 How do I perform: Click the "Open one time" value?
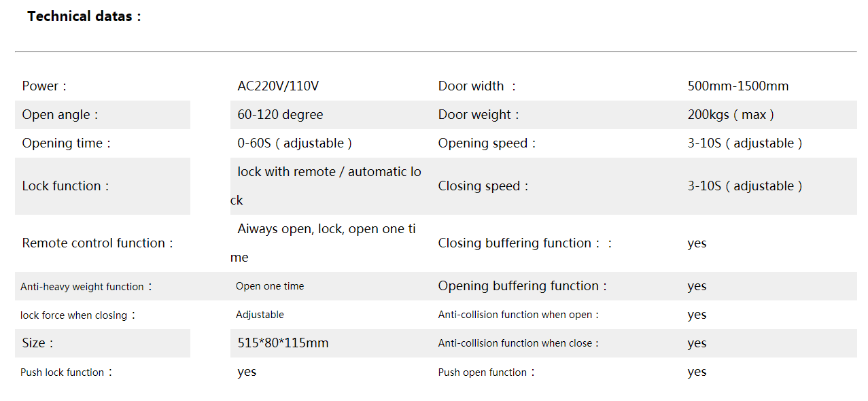(270, 286)
